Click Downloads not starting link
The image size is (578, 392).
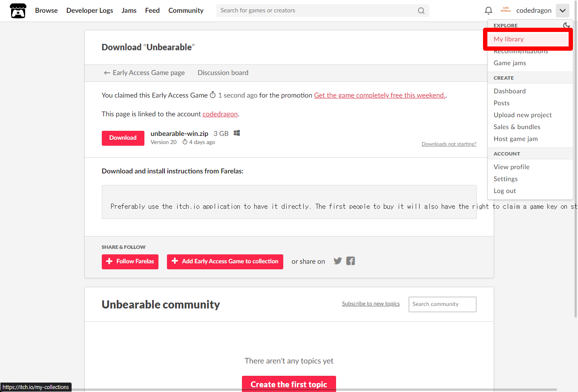pyautogui.click(x=449, y=144)
